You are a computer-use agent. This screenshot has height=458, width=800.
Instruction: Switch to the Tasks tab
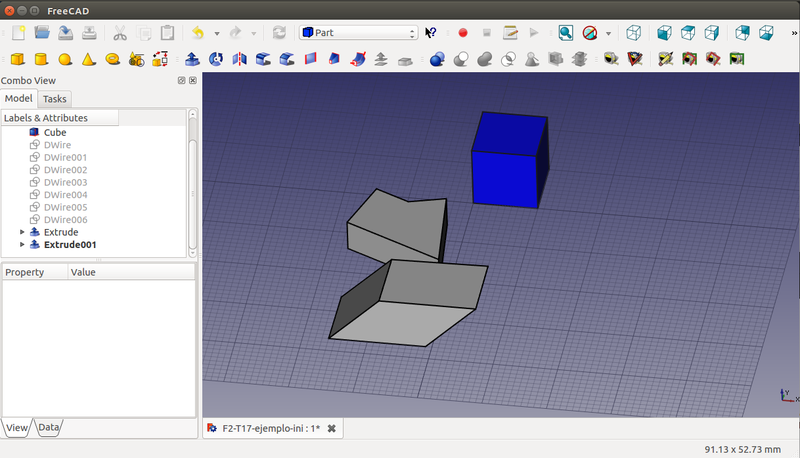tap(55, 99)
